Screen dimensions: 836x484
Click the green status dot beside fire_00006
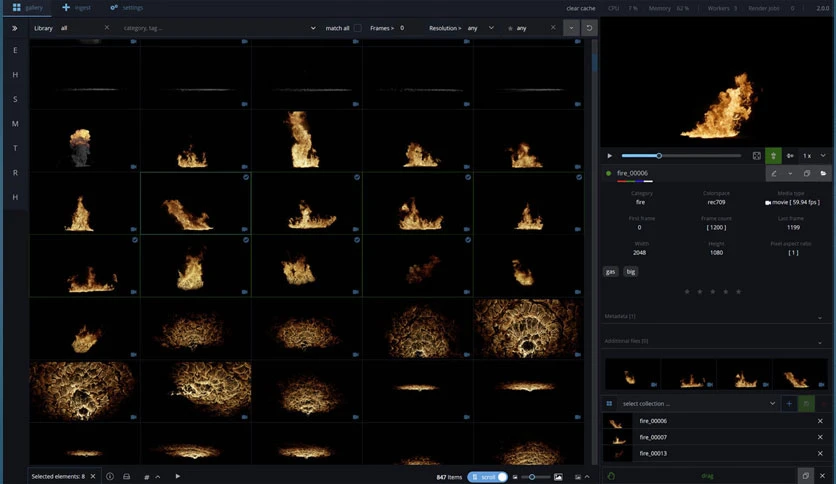608,173
